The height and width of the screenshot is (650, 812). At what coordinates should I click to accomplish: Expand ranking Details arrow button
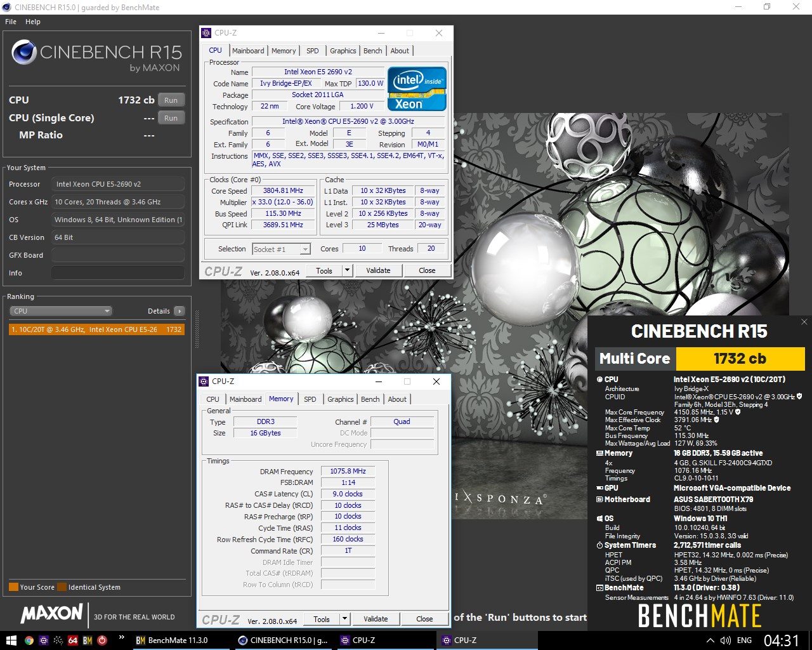click(180, 311)
